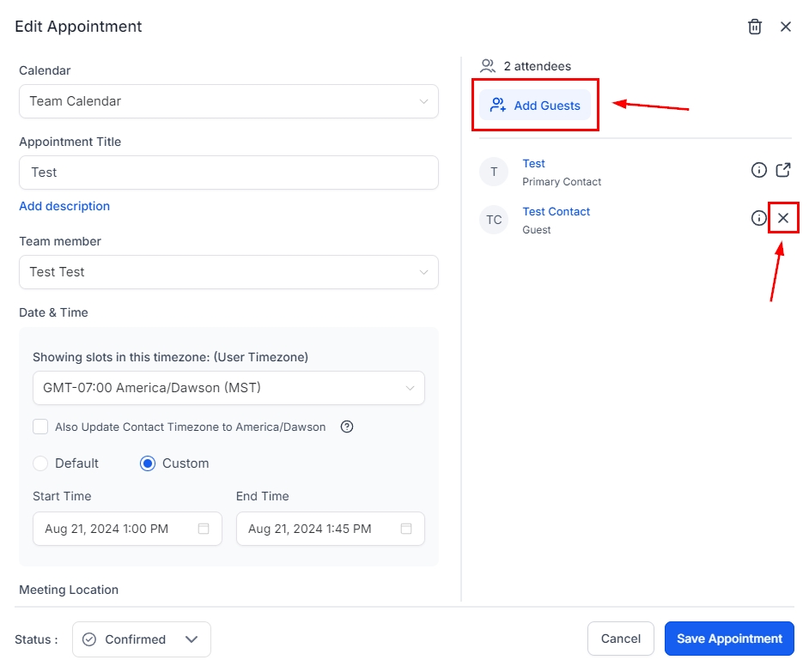Viewport: 809px width, 672px height.
Task: Open Test contact in new window icon
Action: 782,170
